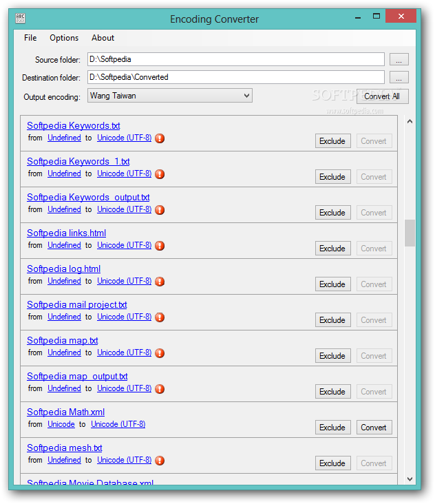Image resolution: width=435 pixels, height=504 pixels.
Task: Change the Undefined source encoding for Softpedia links.html
Action: [x=64, y=245]
